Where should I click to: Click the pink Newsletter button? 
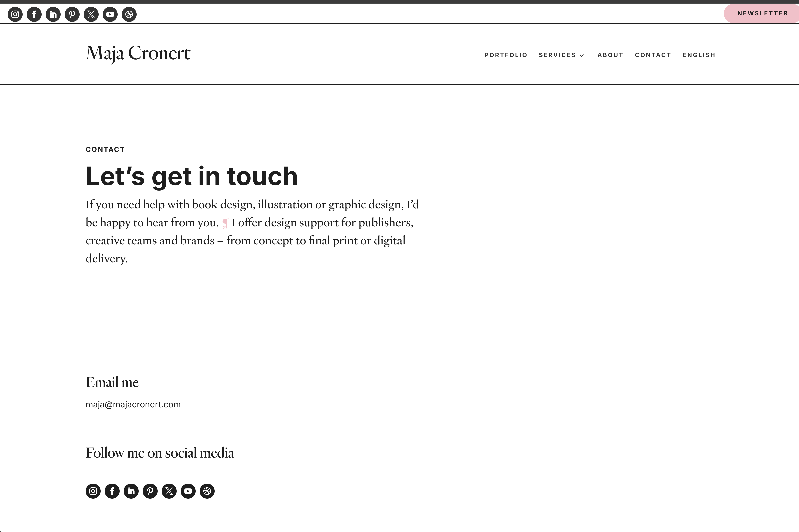762,13
